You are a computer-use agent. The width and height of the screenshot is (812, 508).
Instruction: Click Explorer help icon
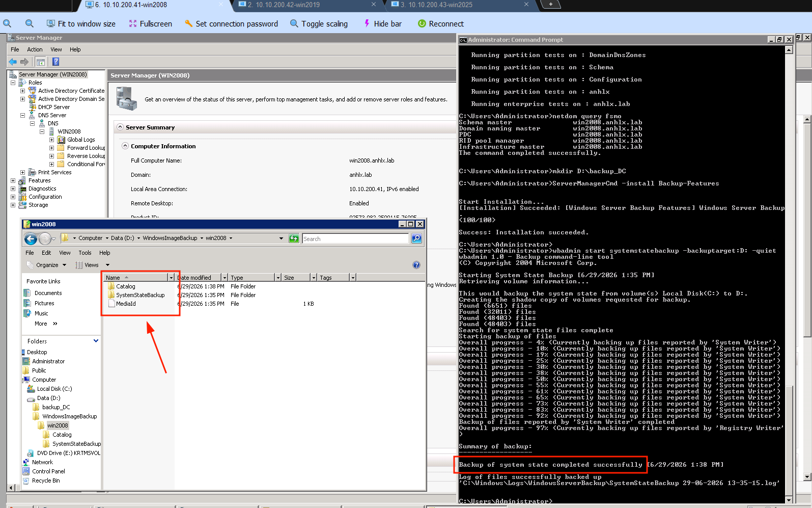pos(416,265)
